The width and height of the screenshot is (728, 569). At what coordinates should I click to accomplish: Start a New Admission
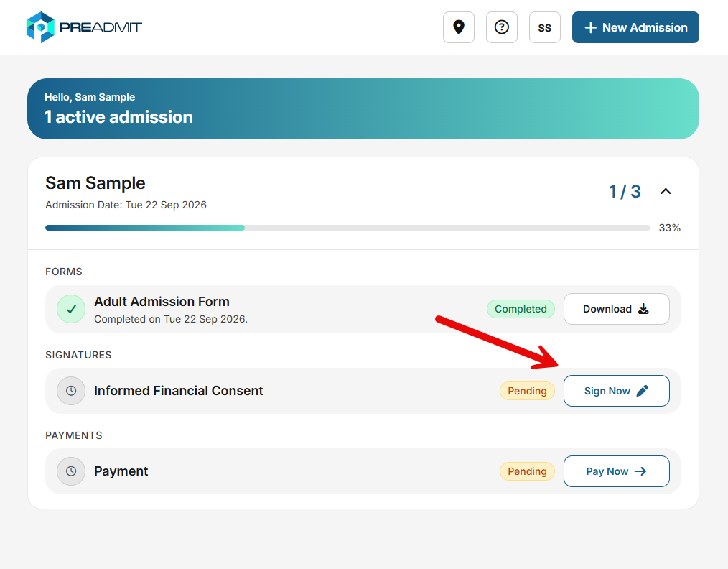tap(635, 27)
